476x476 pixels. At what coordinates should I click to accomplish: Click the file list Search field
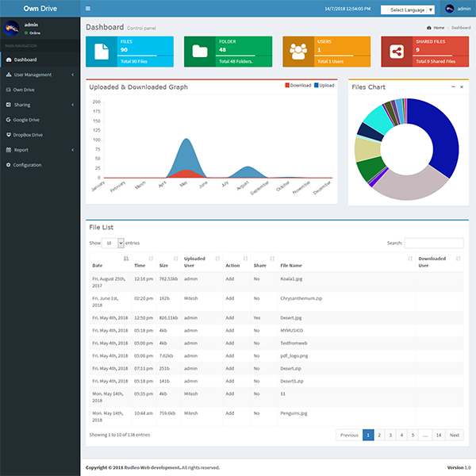click(x=434, y=243)
